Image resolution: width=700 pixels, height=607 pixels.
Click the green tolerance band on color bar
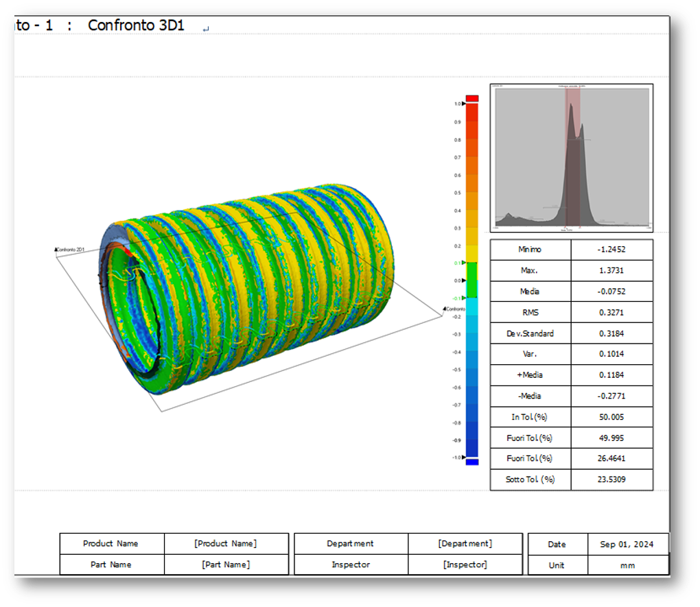point(471,280)
